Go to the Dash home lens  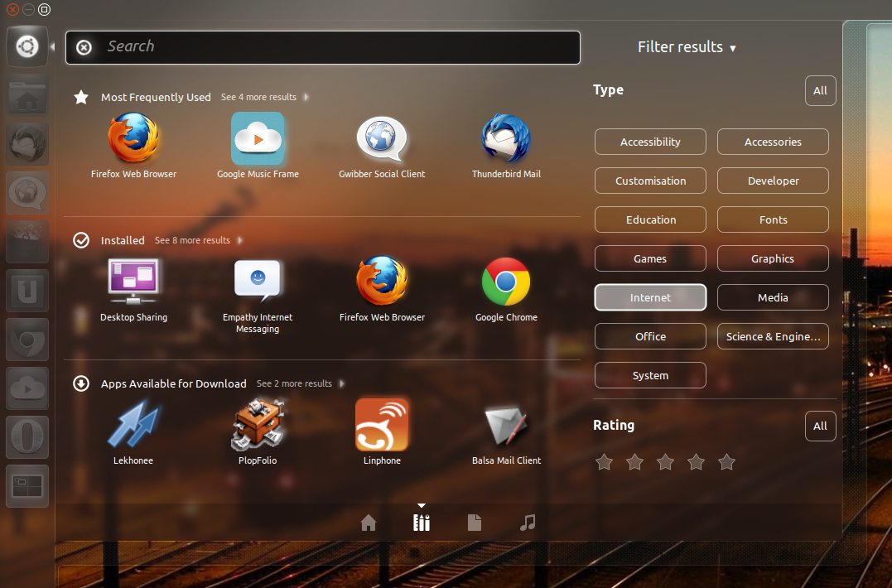point(368,523)
